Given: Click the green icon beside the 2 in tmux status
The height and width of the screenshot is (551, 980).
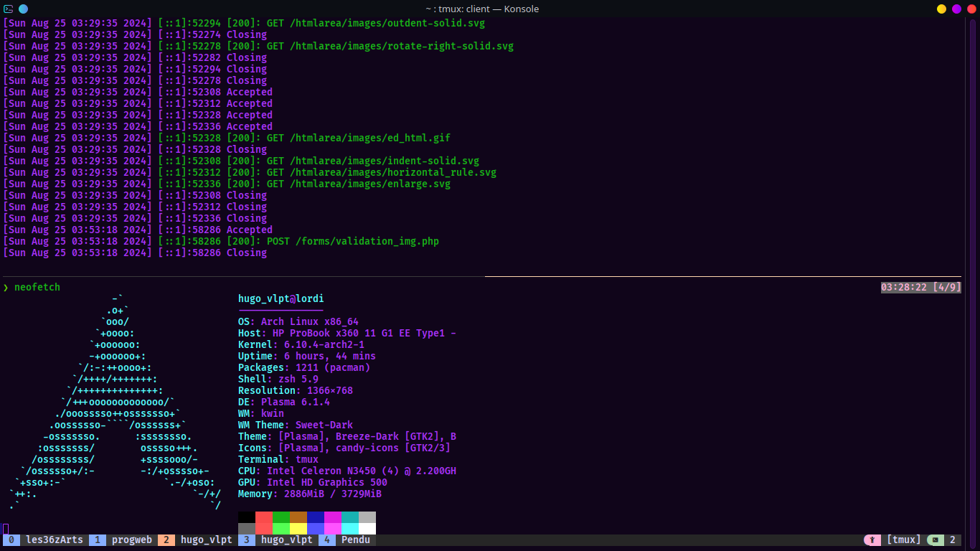Looking at the screenshot, I should (x=936, y=540).
